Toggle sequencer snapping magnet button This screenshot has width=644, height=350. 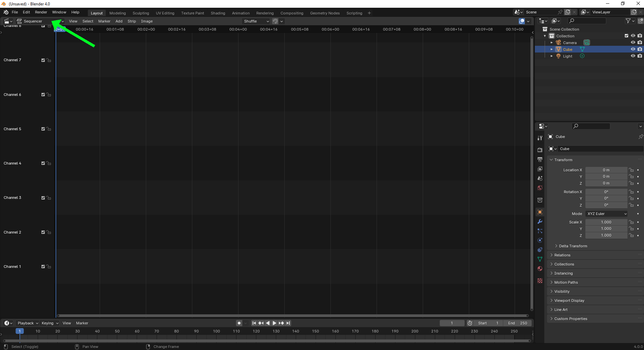coord(275,21)
